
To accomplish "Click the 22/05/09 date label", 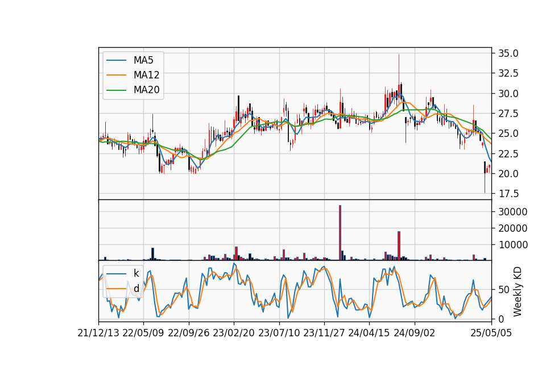I will click(143, 333).
